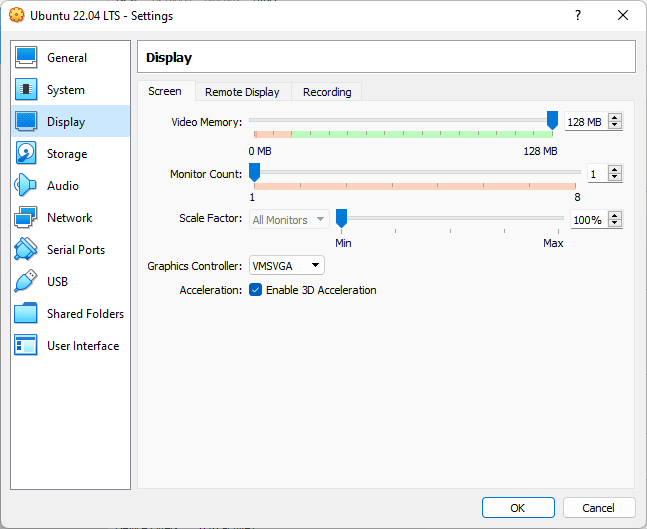Open the Storage disk icon
The image size is (647, 529).
(26, 154)
